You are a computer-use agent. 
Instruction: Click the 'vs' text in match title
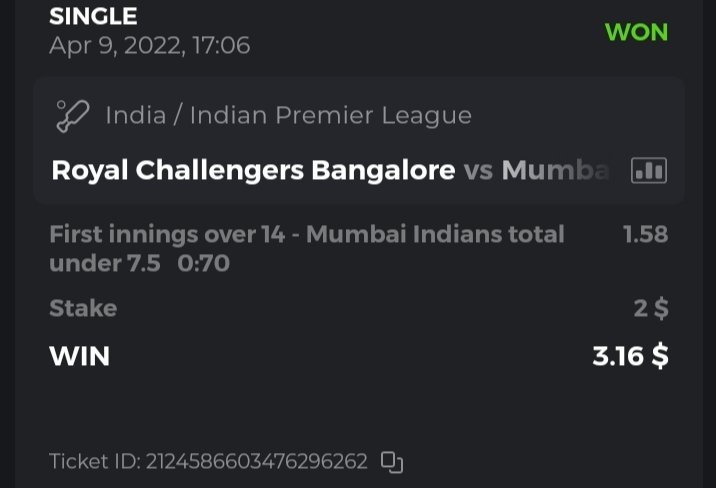479,171
